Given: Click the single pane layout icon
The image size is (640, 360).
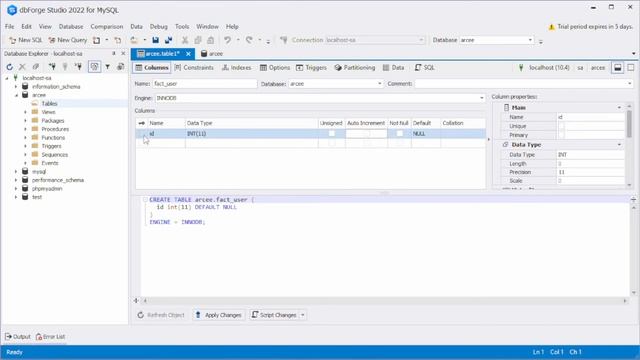Looking at the screenshot, I should 631,68.
